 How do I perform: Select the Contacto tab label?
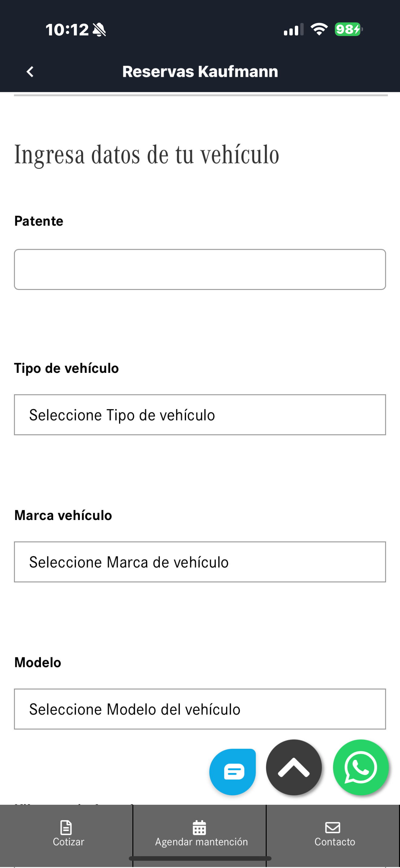[335, 842]
